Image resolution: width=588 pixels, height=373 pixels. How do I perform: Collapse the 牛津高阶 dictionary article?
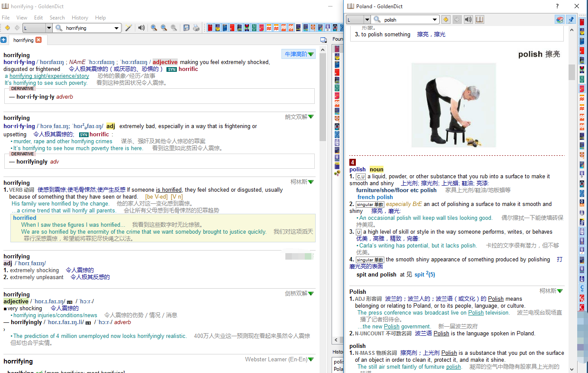click(x=310, y=55)
